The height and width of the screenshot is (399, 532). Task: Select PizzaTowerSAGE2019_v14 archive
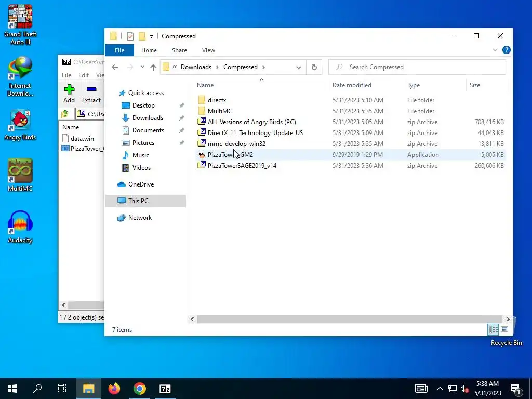coord(351,166)
